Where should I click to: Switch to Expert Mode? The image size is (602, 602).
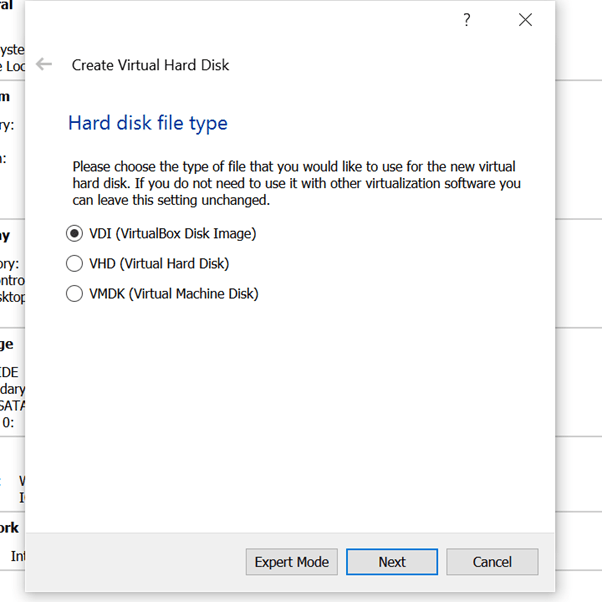click(291, 562)
